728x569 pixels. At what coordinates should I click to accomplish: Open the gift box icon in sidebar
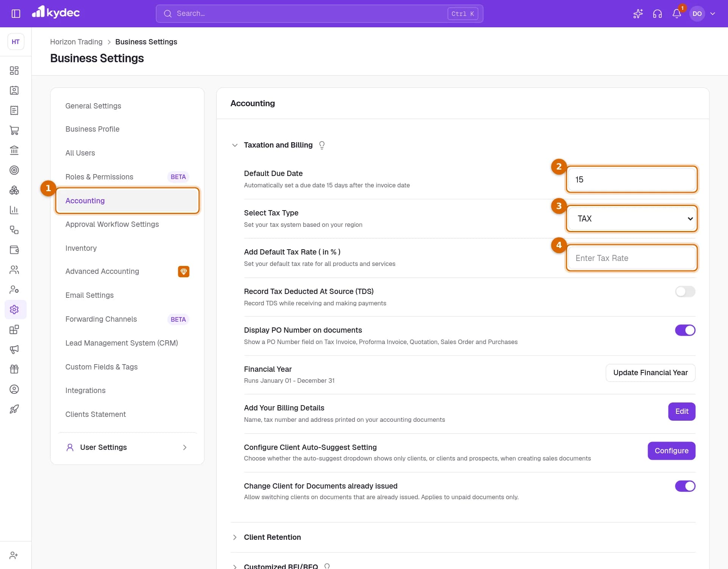click(14, 369)
